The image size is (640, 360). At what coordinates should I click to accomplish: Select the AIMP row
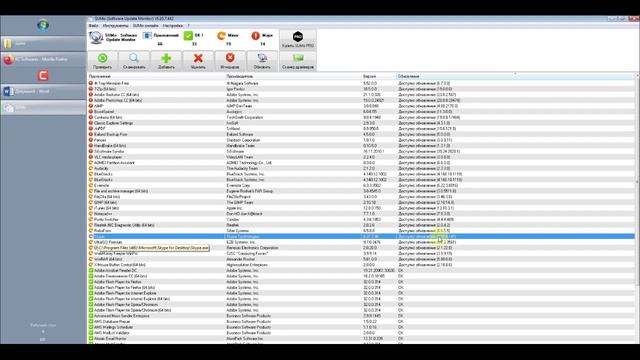pos(361,106)
